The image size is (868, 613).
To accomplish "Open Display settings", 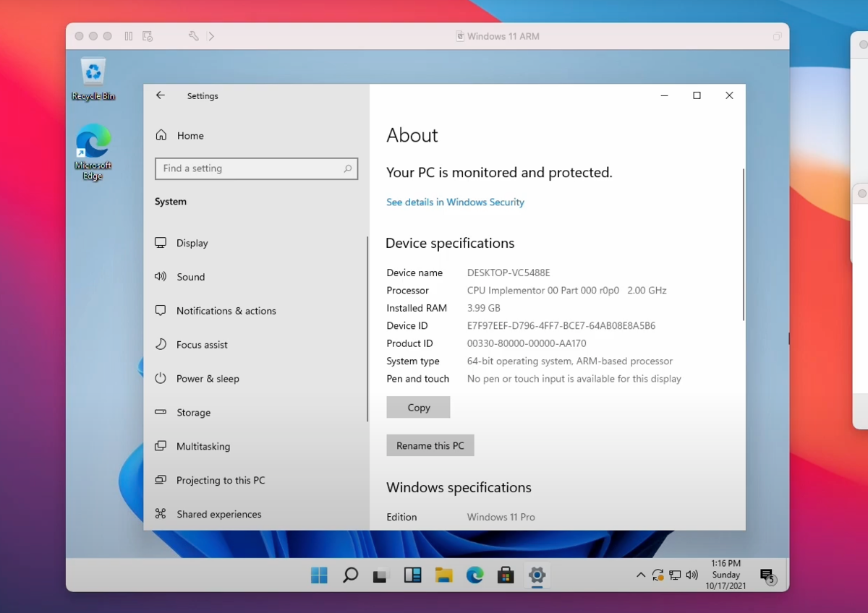I will click(192, 243).
